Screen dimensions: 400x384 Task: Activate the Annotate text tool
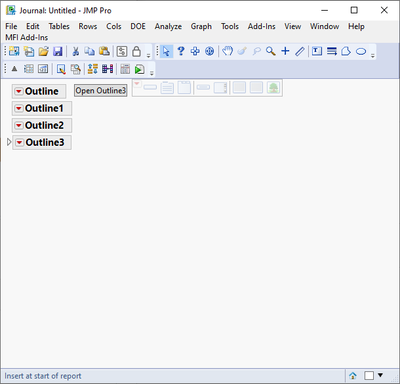pyautogui.click(x=317, y=51)
